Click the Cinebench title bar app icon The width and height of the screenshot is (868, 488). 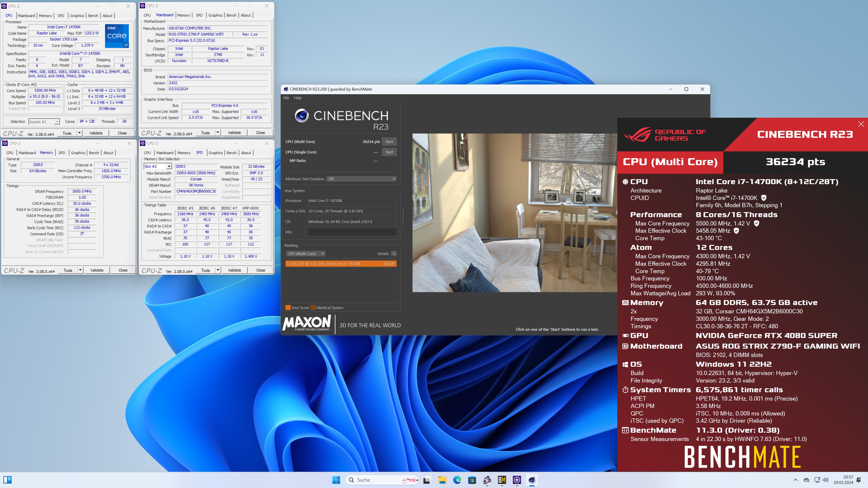286,89
